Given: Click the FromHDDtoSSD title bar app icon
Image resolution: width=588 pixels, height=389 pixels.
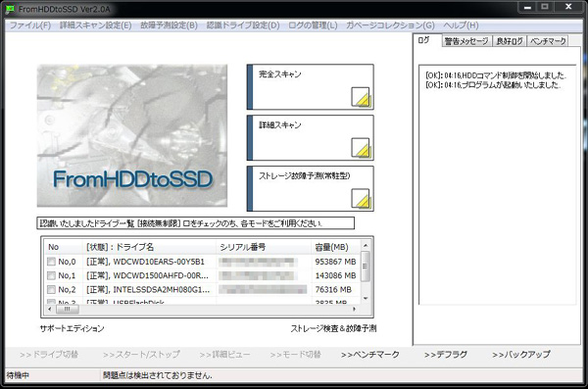Looking at the screenshot, I should coord(10,9).
